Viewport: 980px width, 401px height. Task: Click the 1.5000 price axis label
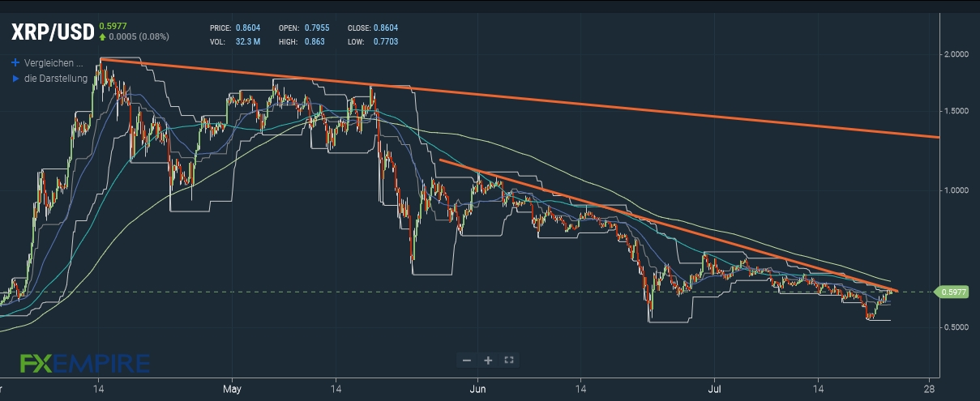click(956, 111)
